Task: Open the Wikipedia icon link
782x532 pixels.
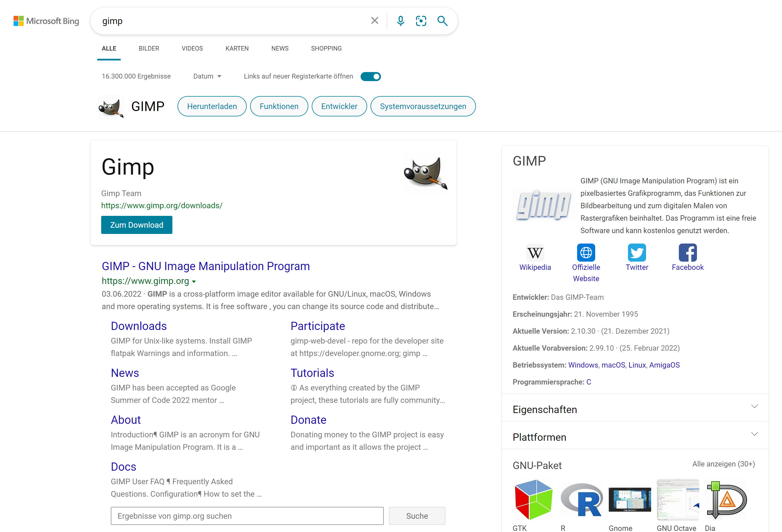Action: (x=535, y=253)
